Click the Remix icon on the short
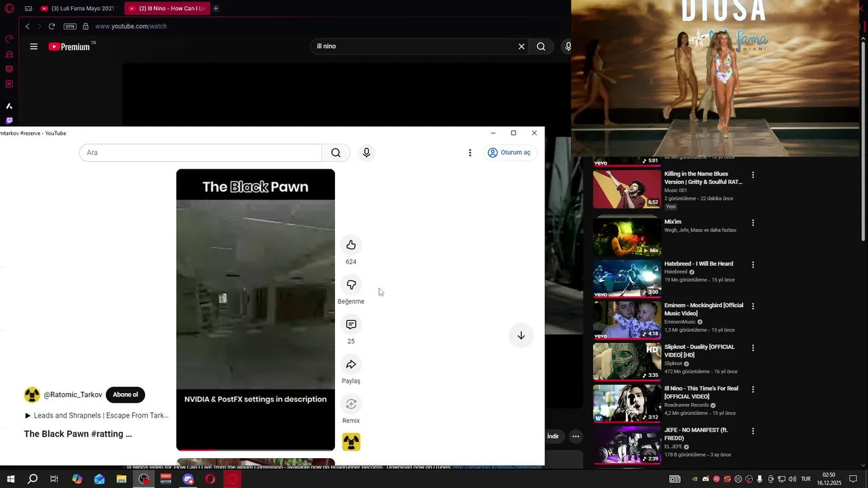868x488 pixels. (351, 404)
